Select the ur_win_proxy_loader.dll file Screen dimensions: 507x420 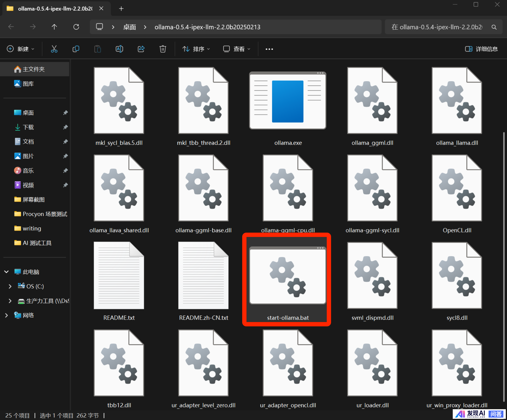coord(457,369)
